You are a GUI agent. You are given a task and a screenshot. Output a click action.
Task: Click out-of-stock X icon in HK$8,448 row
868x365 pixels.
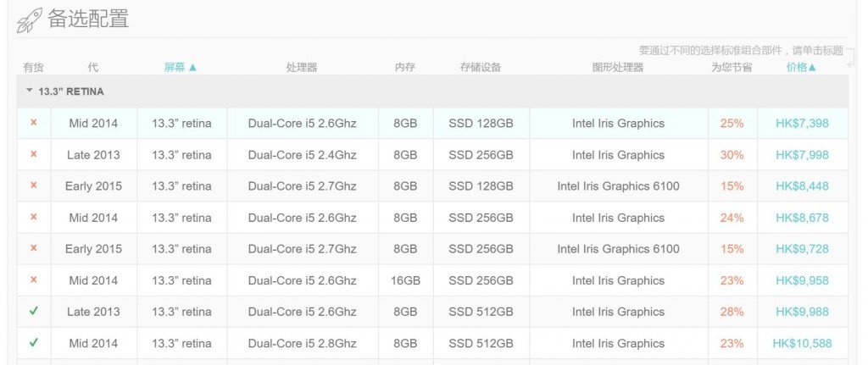(34, 185)
